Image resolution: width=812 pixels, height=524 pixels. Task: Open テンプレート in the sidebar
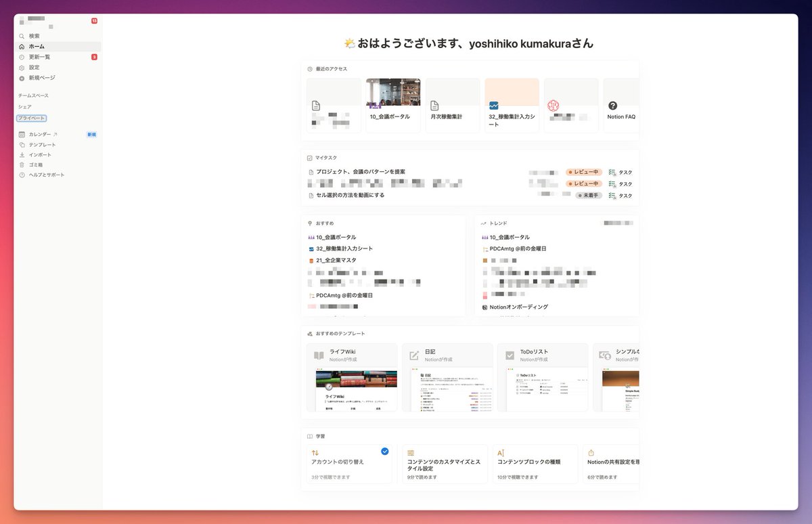[x=58, y=145]
